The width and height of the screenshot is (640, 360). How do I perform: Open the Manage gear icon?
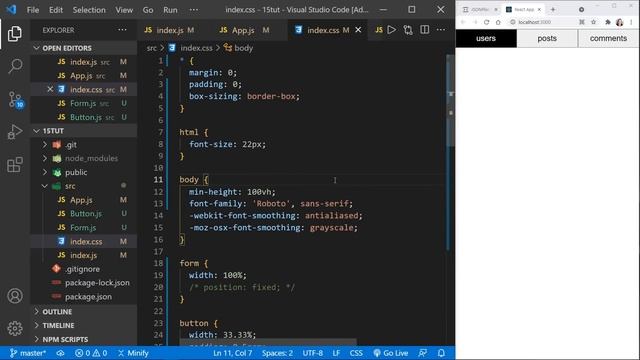(15, 328)
